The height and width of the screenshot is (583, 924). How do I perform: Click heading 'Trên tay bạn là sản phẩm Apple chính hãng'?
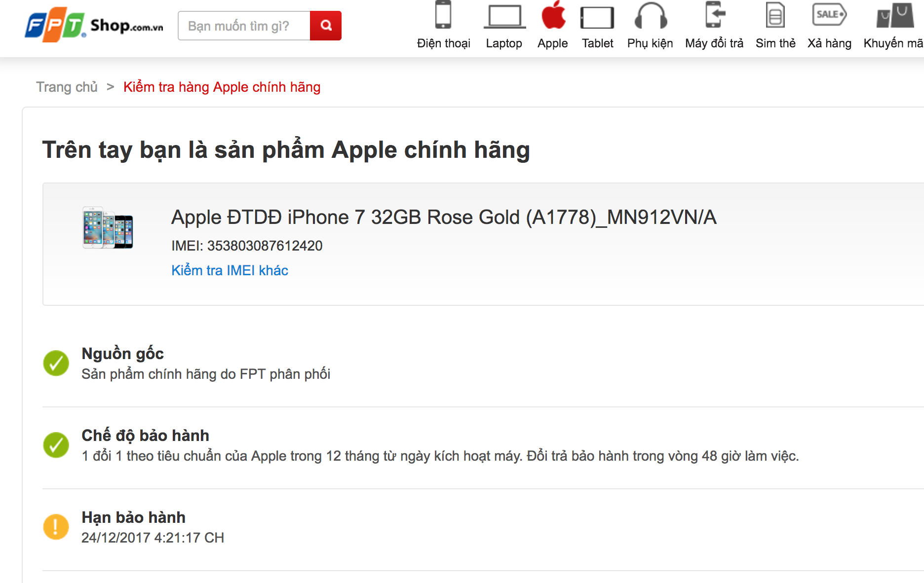pyautogui.click(x=286, y=150)
